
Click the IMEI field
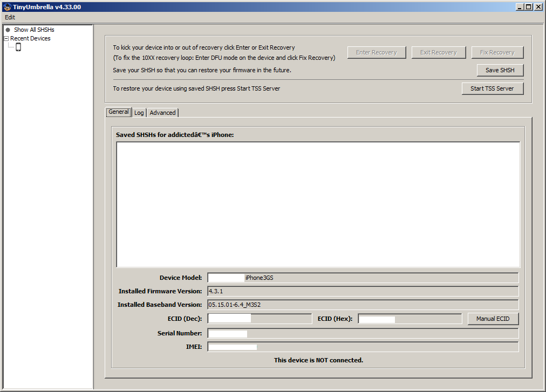coord(363,347)
